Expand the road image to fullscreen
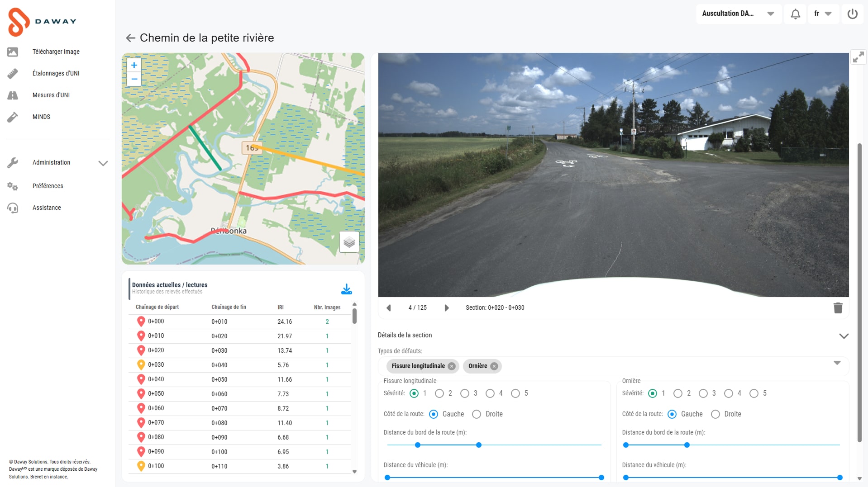This screenshot has height=487, width=868. coord(858,57)
